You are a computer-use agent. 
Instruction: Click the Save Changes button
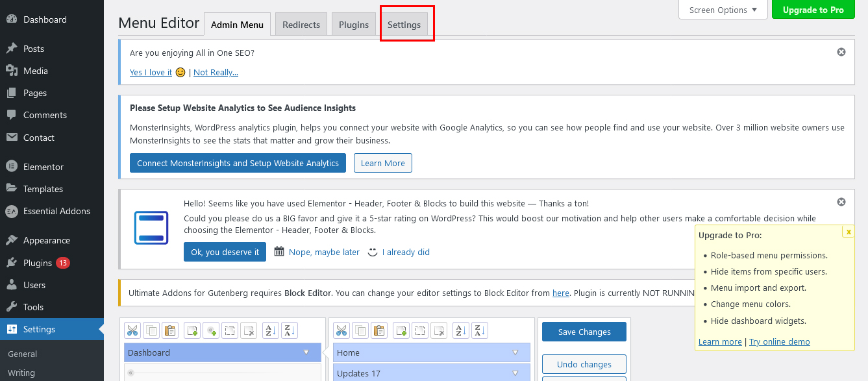584,332
